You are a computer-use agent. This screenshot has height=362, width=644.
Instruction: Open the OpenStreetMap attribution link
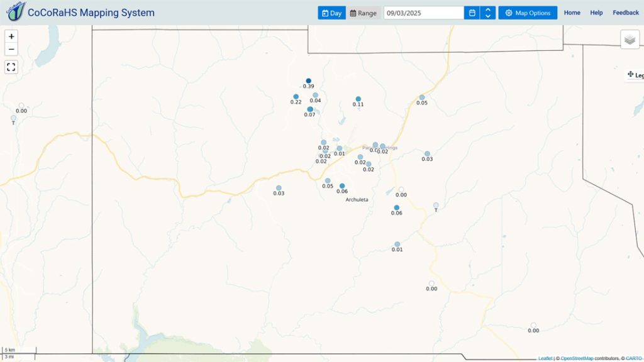(x=577, y=358)
